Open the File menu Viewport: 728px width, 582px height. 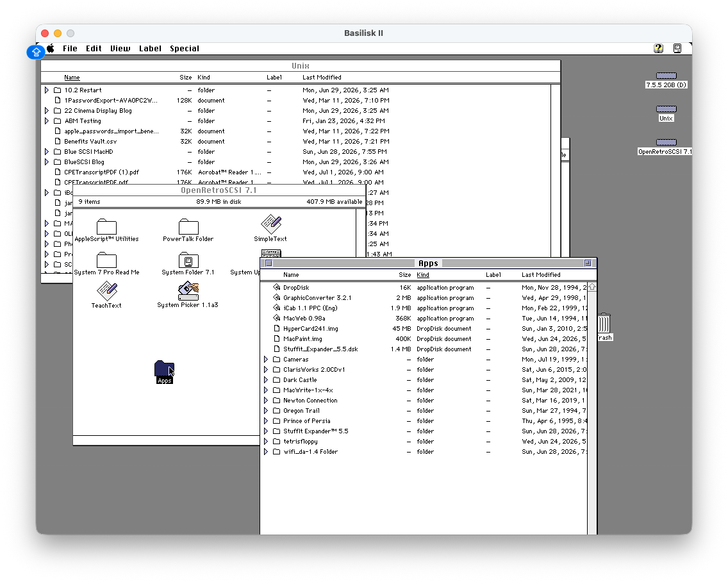point(70,48)
